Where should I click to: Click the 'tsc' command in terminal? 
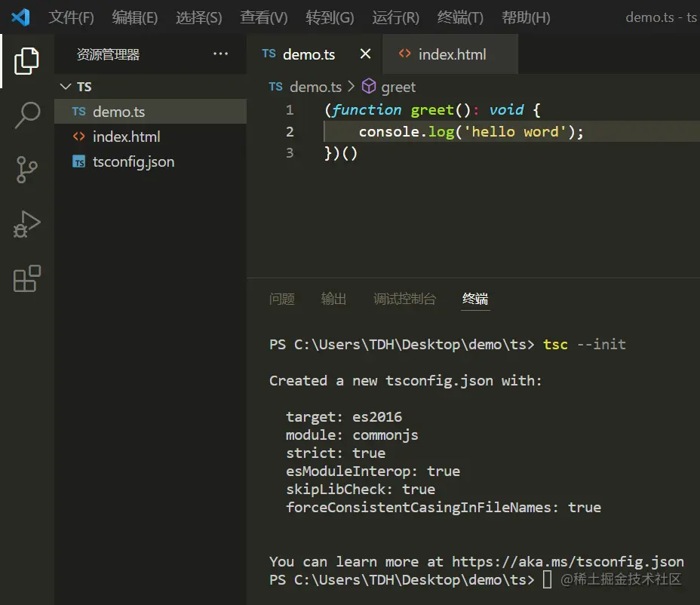coord(555,345)
